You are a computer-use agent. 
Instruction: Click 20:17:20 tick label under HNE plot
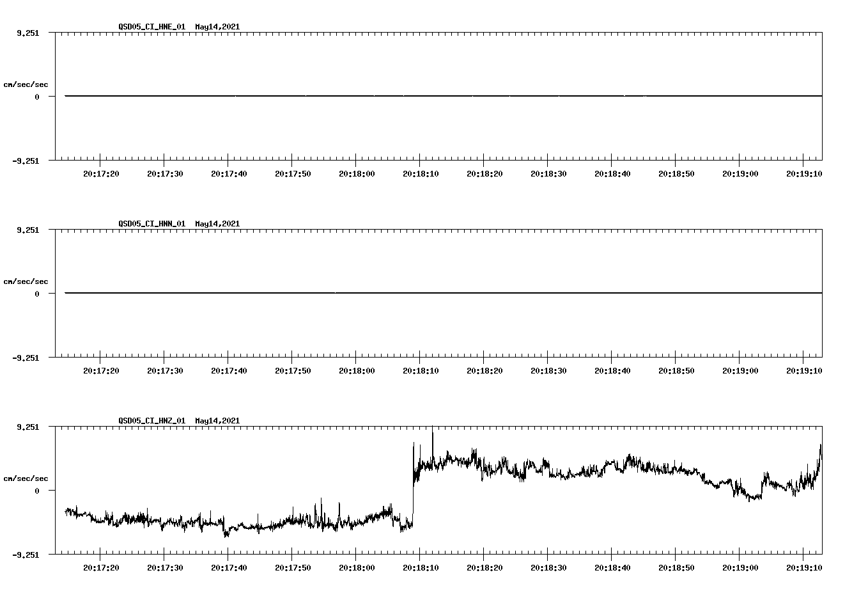tap(101, 173)
